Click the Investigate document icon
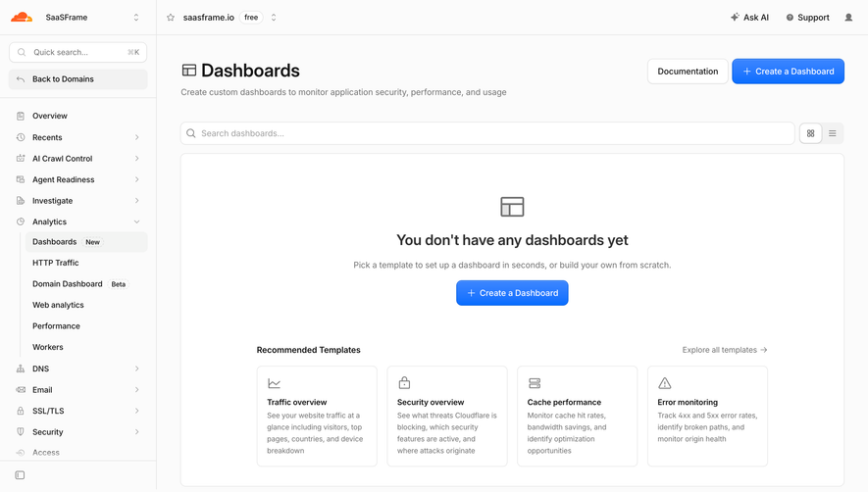 (21, 200)
